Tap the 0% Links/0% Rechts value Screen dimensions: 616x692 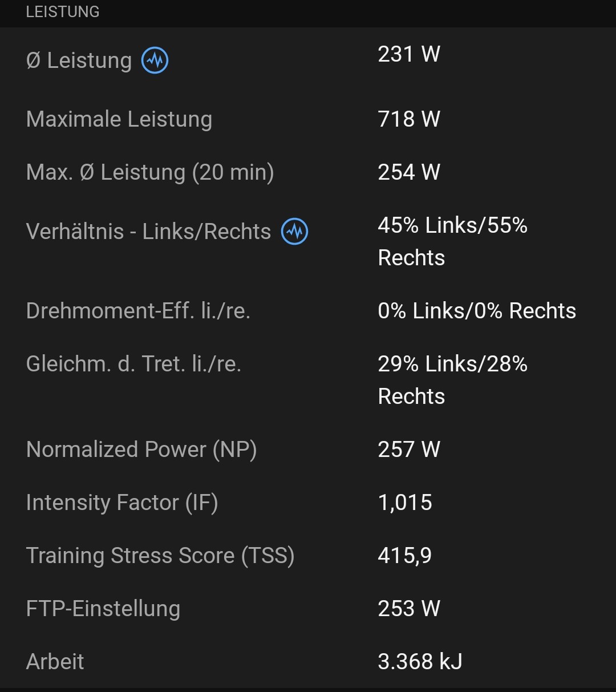(477, 311)
